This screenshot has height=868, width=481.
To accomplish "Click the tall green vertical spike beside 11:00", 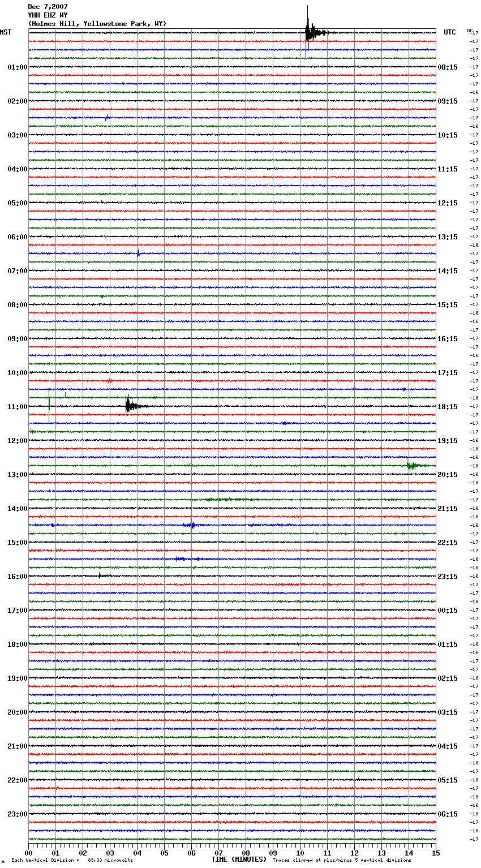I will click(x=49, y=405).
